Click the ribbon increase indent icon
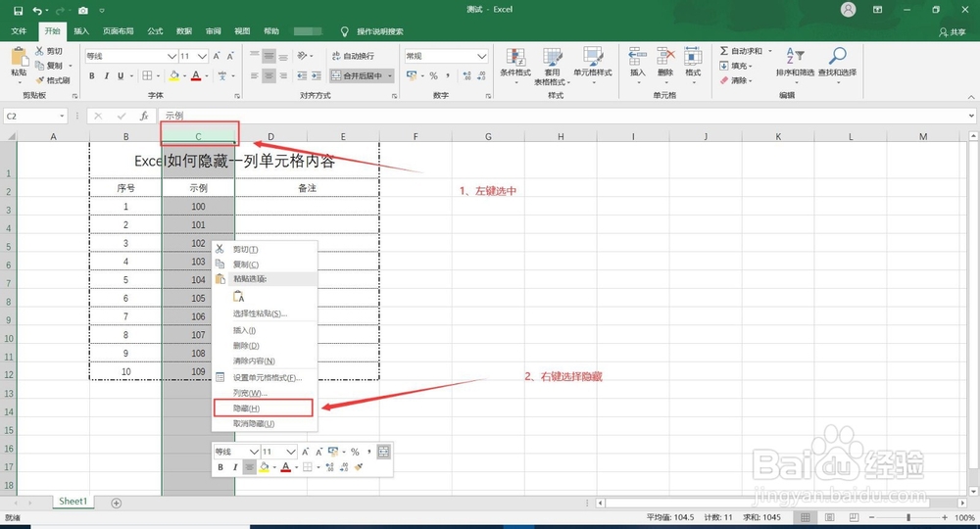The image size is (980, 529). 317,75
